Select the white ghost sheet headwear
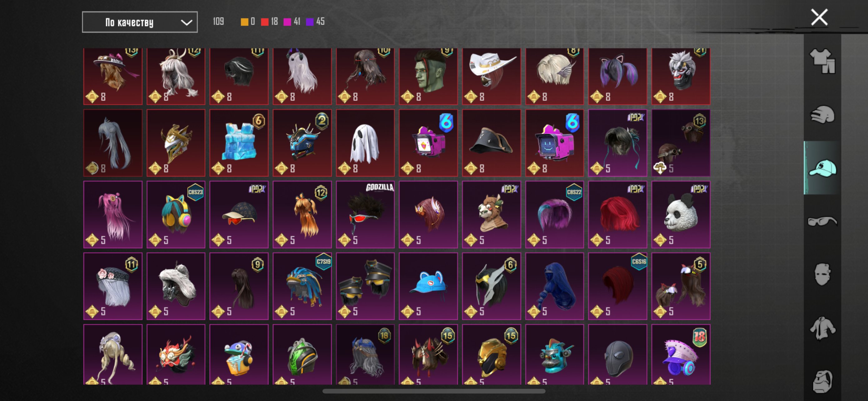This screenshot has width=868, height=401. [x=365, y=143]
